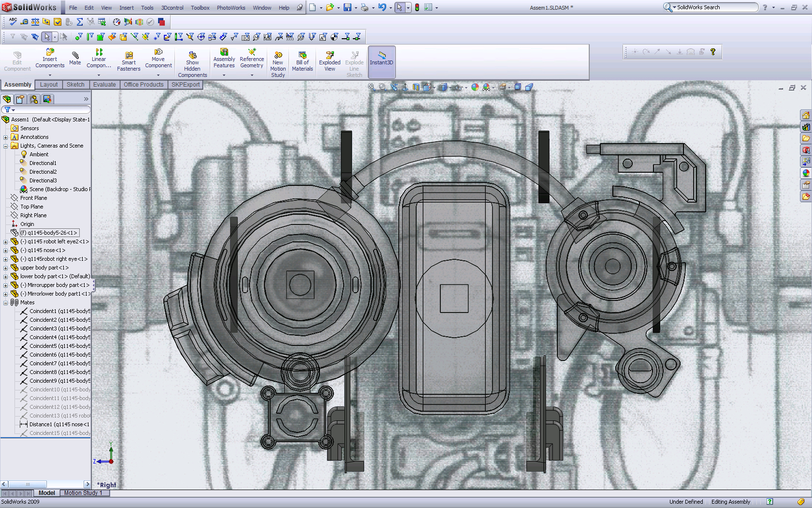Select Scene (Backdrop - Studio) item
This screenshot has height=508, width=812.
point(55,189)
